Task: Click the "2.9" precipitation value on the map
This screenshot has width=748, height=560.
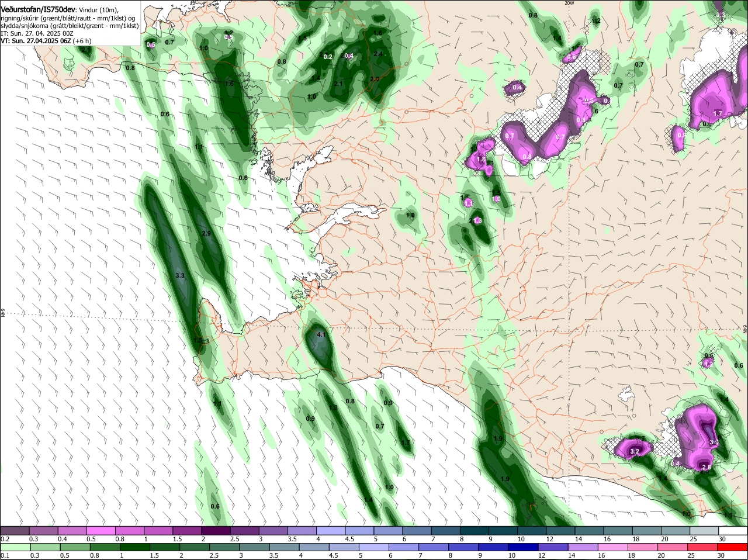Action: click(206, 233)
